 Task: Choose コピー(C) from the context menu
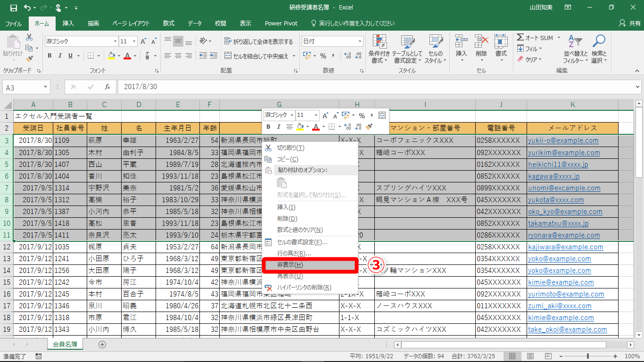click(309, 159)
